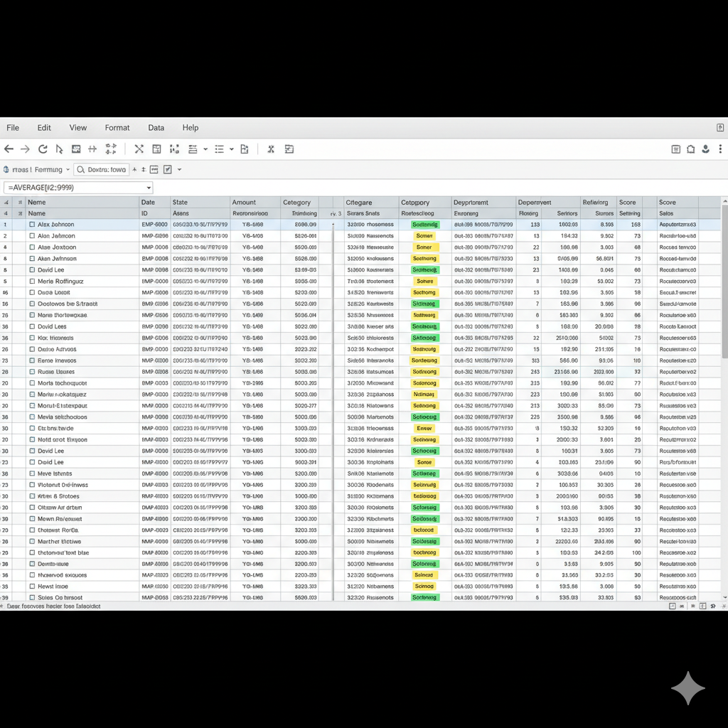Open the Data menu
The image size is (728, 728).
click(x=156, y=128)
